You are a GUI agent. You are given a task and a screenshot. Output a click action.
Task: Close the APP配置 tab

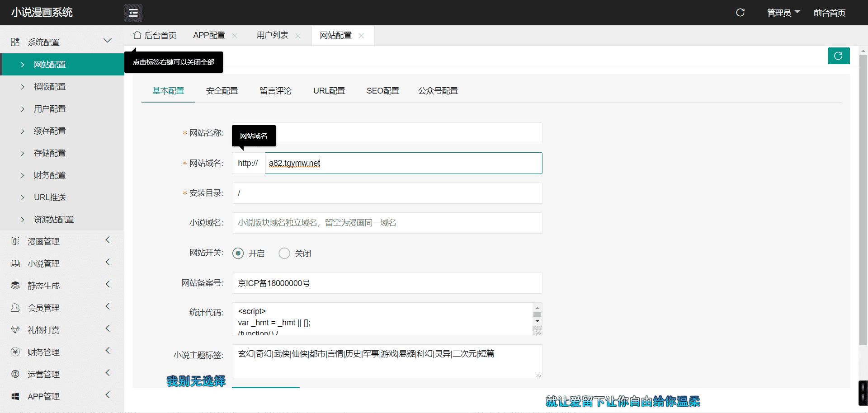pos(235,36)
